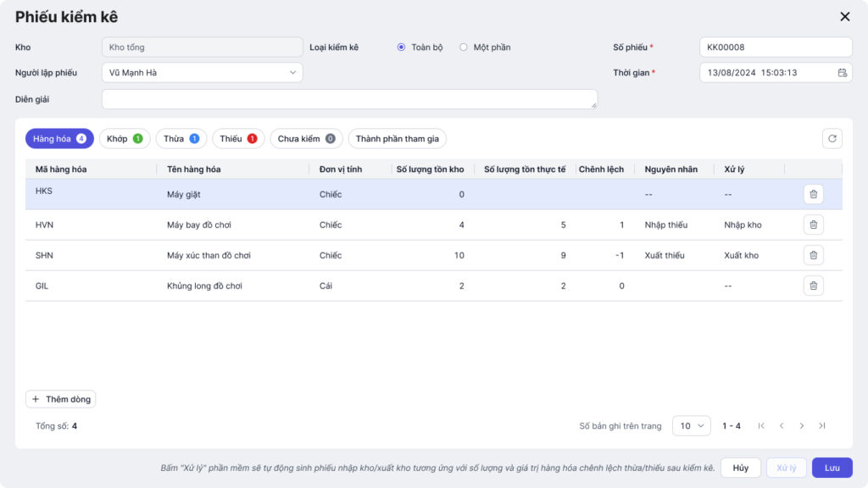This screenshot has height=488, width=868.
Task: Click the refresh icon above the table
Action: (832, 139)
